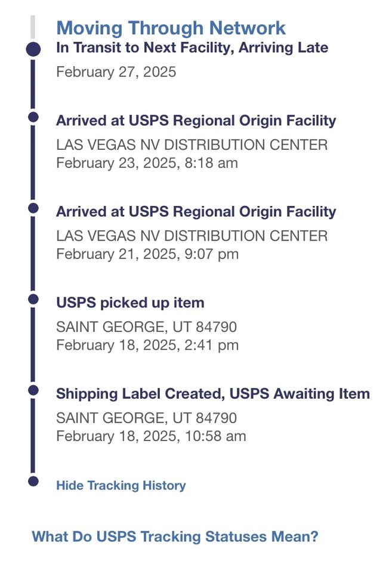This screenshot has height=567, width=392.
Task: Select the timeline dot beside USPS picked up item
Action: click(33, 298)
